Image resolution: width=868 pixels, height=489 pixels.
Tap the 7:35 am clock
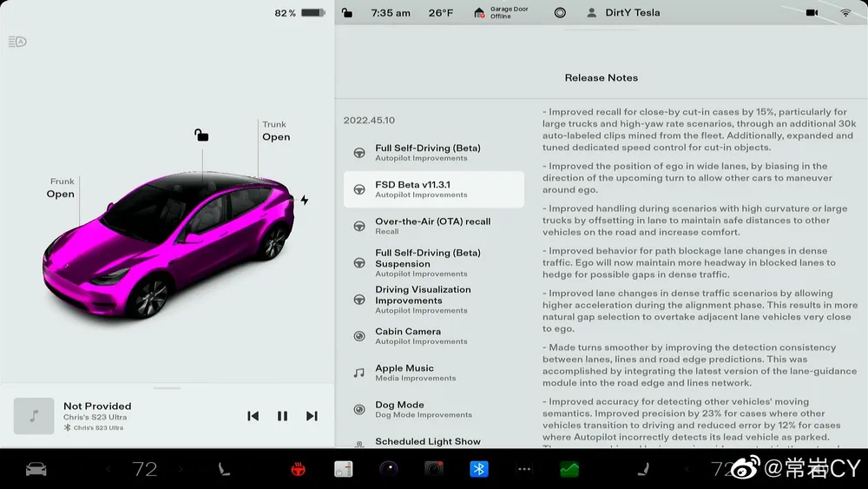tap(391, 13)
